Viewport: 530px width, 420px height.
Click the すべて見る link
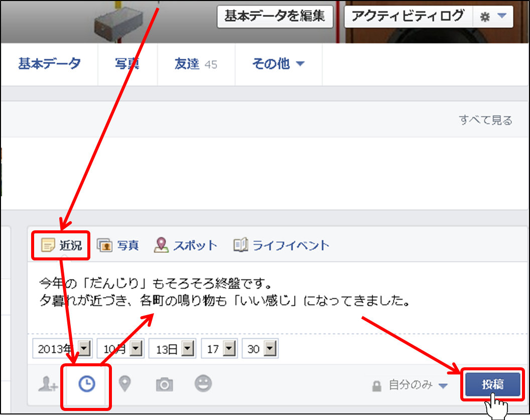485,120
